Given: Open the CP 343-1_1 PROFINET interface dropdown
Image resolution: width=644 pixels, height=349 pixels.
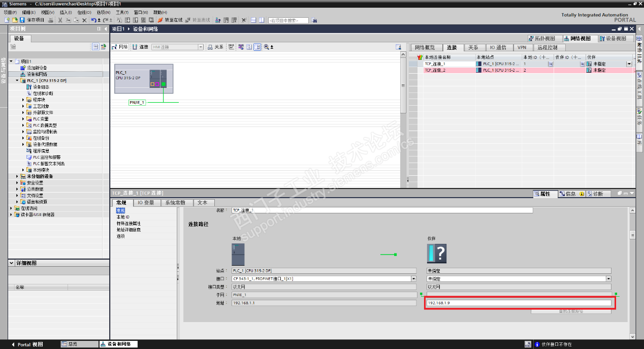Looking at the screenshot, I should [413, 278].
